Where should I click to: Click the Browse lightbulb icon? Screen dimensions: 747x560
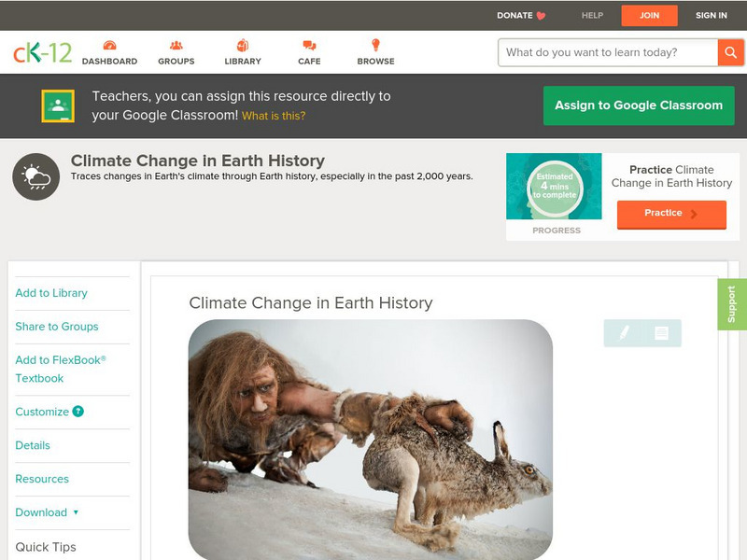click(375, 46)
